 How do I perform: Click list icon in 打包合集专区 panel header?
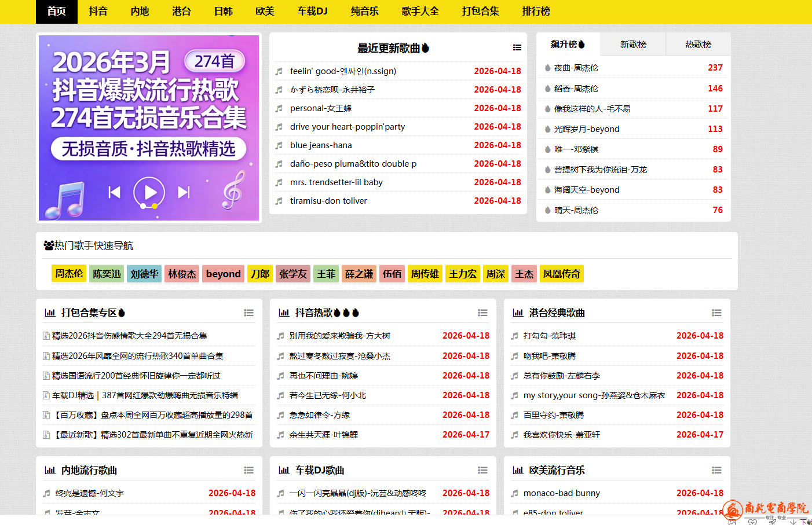(x=248, y=313)
